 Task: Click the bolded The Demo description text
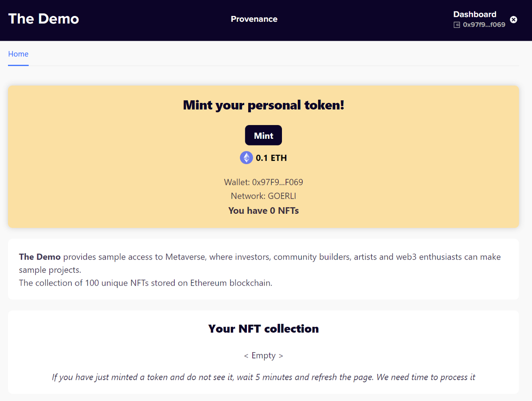pos(39,256)
